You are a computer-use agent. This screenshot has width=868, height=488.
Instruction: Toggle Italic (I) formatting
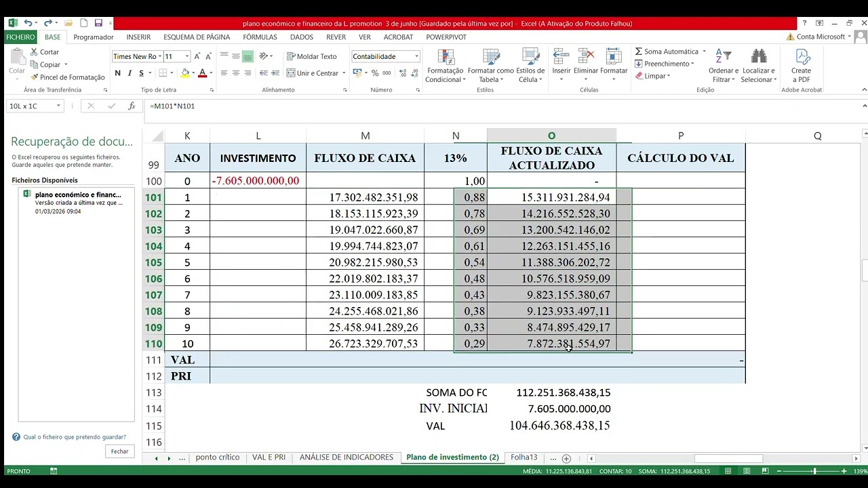pos(129,73)
